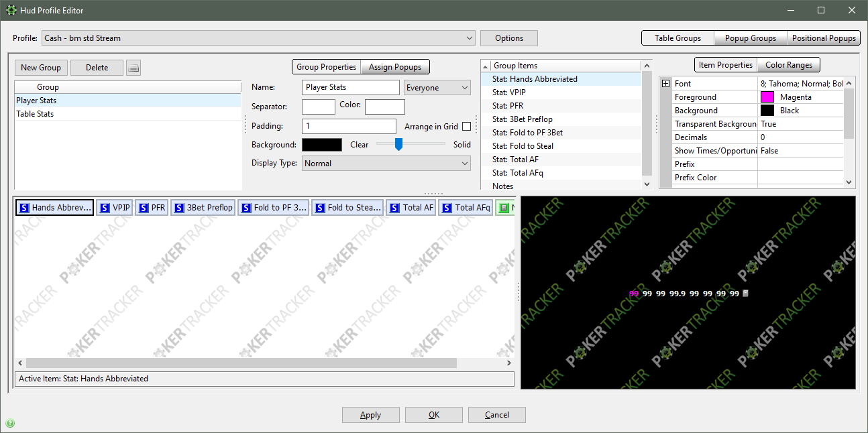Image resolution: width=868 pixels, height=433 pixels.
Task: Click into the Name input field
Action: coord(351,88)
